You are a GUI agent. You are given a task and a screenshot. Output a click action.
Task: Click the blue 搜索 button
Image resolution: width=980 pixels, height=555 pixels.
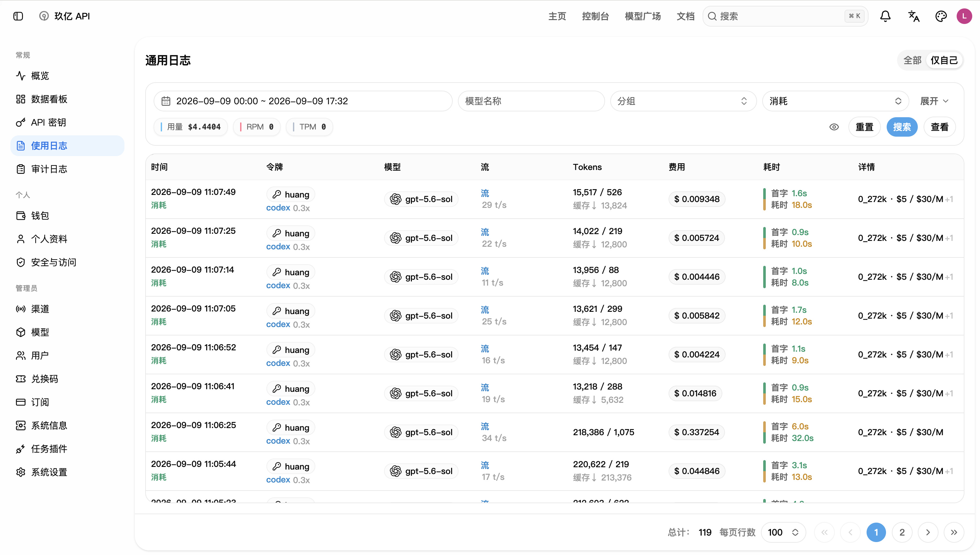902,127
